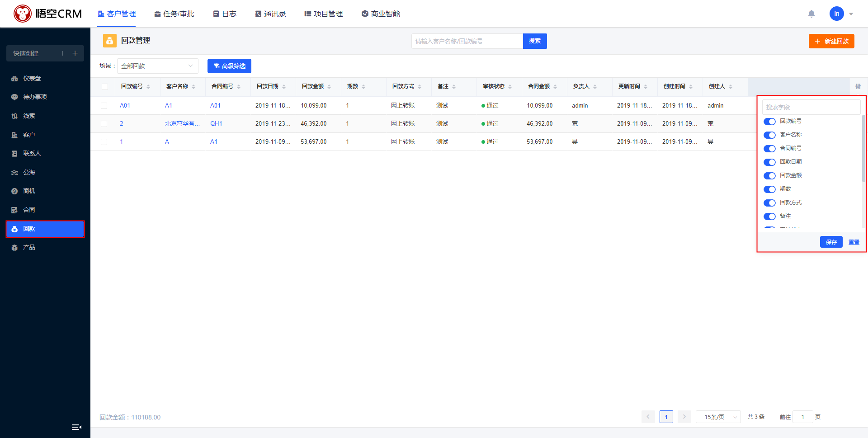The width and height of the screenshot is (868, 438).
Task: Open 公海 from the sidebar
Action: pos(29,172)
